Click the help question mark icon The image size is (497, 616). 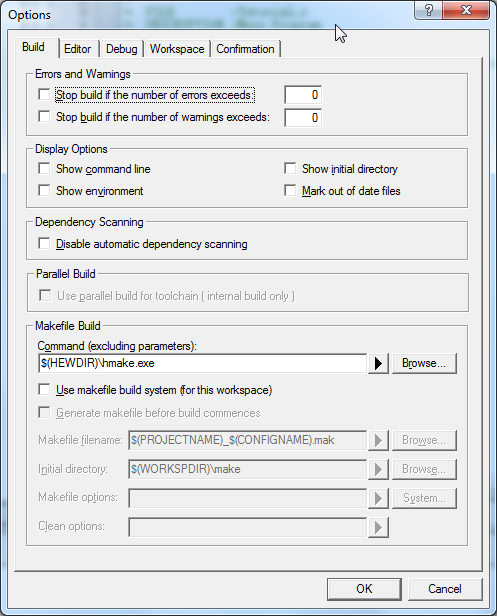pos(428,10)
